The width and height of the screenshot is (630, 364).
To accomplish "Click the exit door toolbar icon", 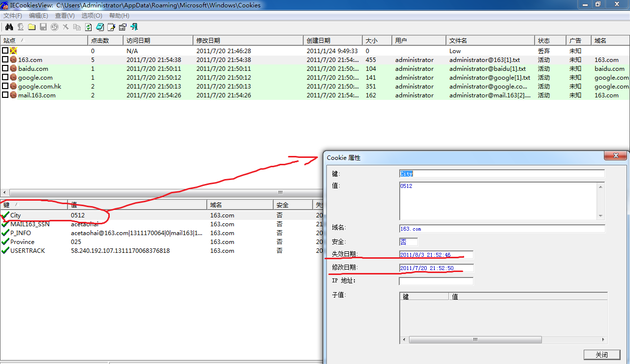I will [134, 27].
